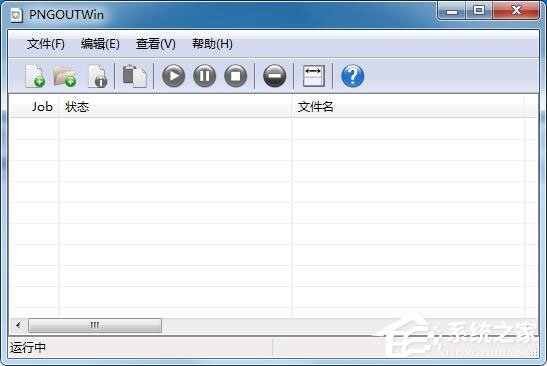Sort by the Job column header
The width and height of the screenshot is (547, 366).
click(34, 106)
